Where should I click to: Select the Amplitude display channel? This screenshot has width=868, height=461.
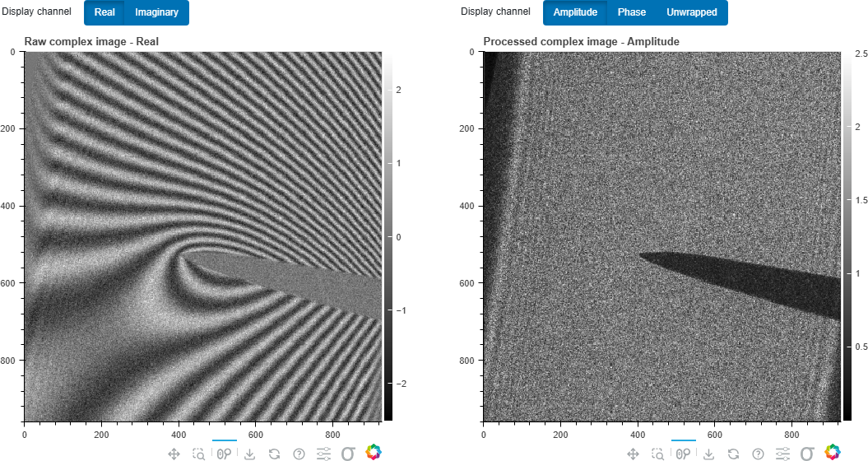tap(575, 12)
